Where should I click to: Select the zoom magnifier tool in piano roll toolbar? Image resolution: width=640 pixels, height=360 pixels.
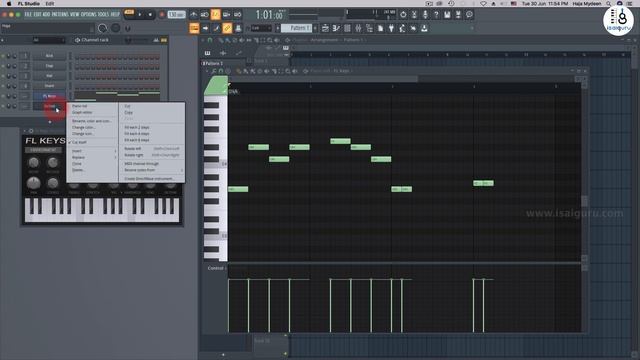click(x=288, y=71)
